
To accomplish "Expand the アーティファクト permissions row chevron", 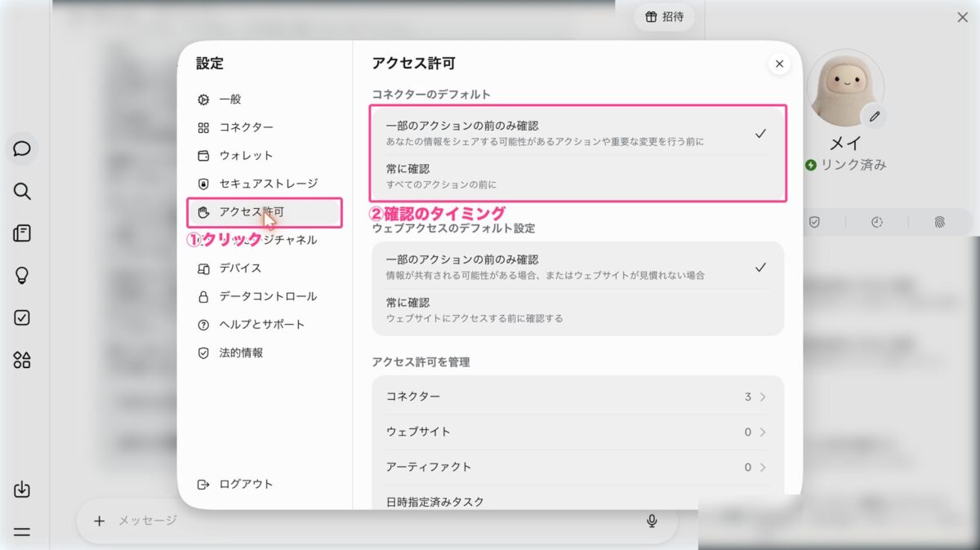I will (763, 468).
